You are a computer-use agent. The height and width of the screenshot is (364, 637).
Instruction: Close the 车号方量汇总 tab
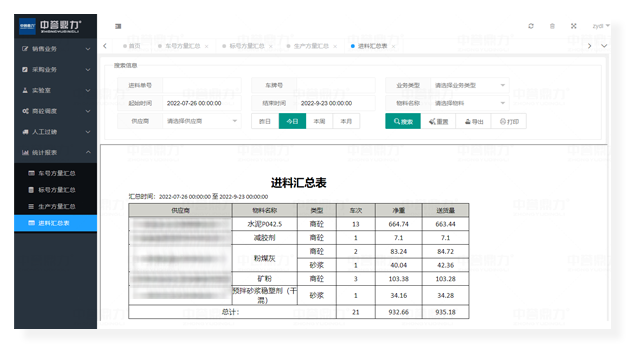[x=207, y=46]
